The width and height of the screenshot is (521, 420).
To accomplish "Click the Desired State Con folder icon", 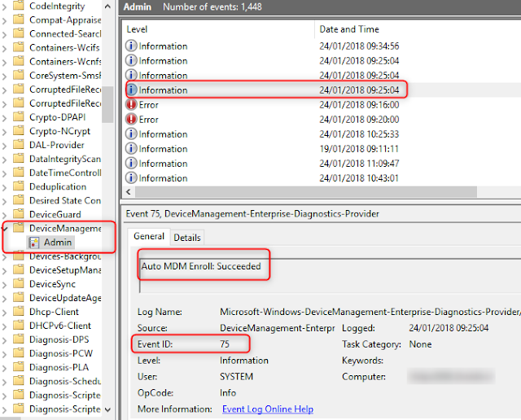I will point(19,200).
